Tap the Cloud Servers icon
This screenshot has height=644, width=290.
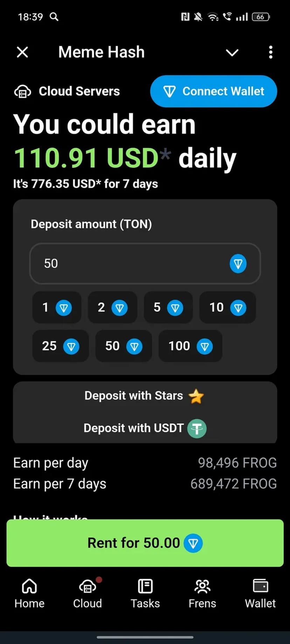(x=22, y=92)
